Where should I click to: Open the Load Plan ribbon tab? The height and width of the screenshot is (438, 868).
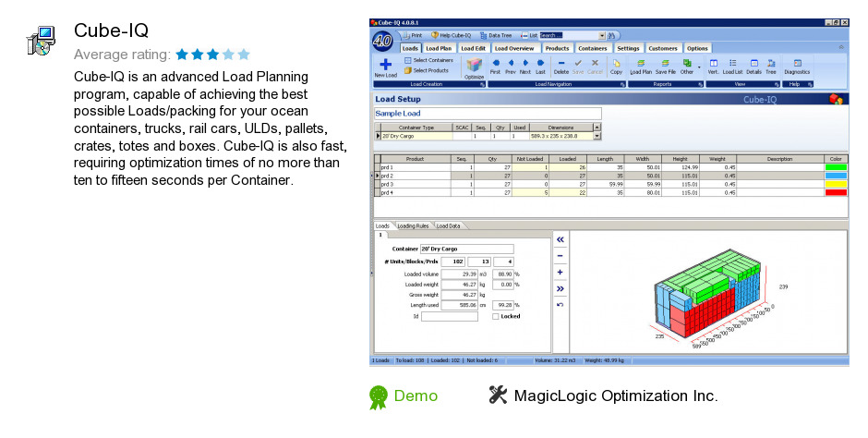point(439,48)
